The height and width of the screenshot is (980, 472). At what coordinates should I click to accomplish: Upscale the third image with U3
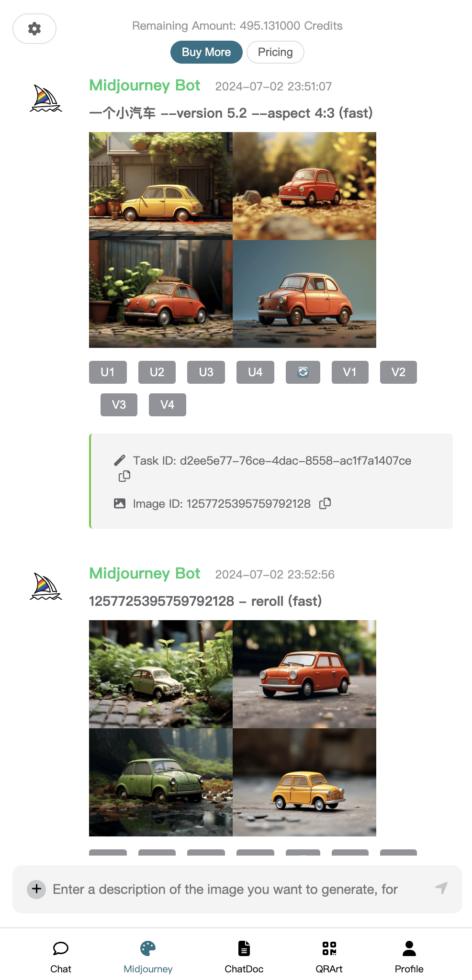[x=206, y=372]
